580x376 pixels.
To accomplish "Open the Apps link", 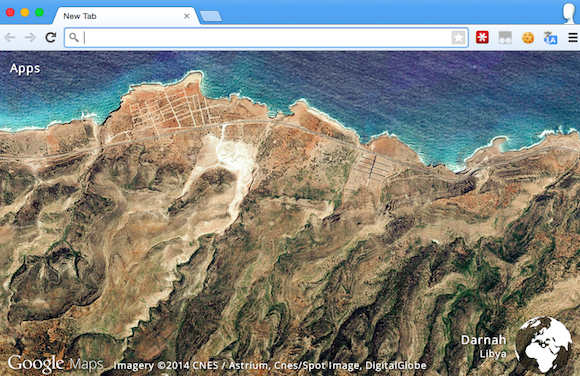I will [x=25, y=68].
